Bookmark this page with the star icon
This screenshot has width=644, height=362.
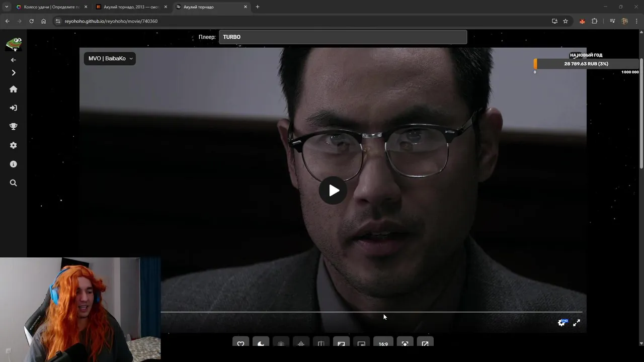tap(566, 21)
